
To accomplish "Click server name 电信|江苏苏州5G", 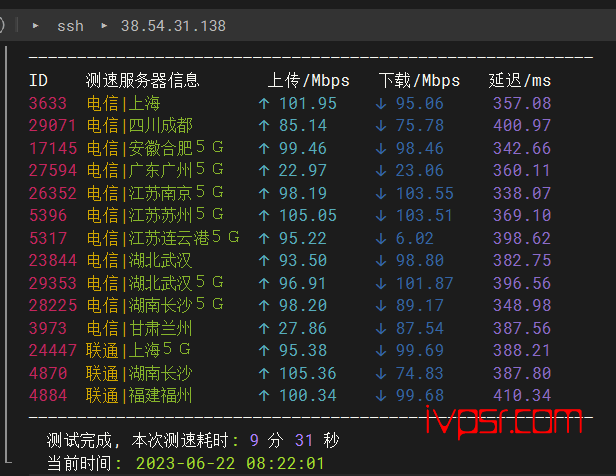I will [155, 215].
